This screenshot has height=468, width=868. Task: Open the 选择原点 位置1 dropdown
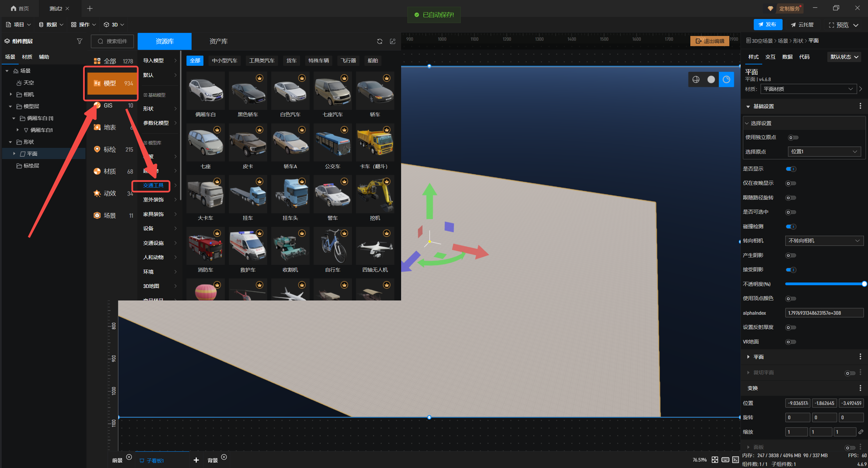[824, 152]
